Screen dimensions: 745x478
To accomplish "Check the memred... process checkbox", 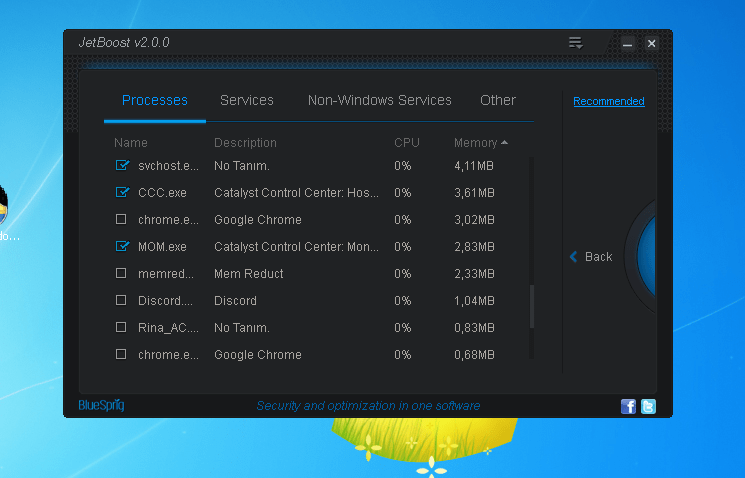I will 121,273.
